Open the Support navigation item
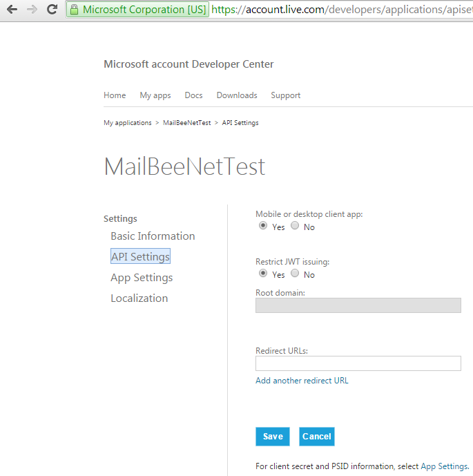The height and width of the screenshot is (476, 473). pyautogui.click(x=285, y=95)
